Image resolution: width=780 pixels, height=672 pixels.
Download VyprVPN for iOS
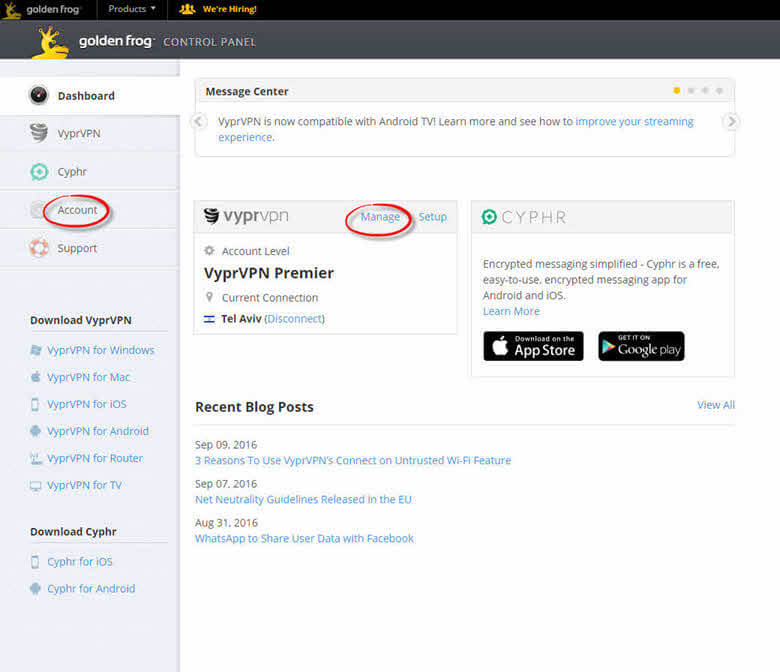(87, 404)
